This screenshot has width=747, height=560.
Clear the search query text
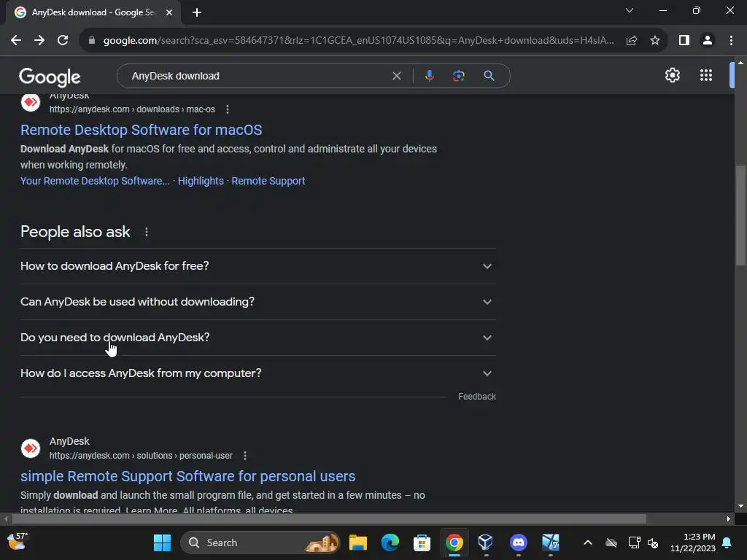point(396,76)
